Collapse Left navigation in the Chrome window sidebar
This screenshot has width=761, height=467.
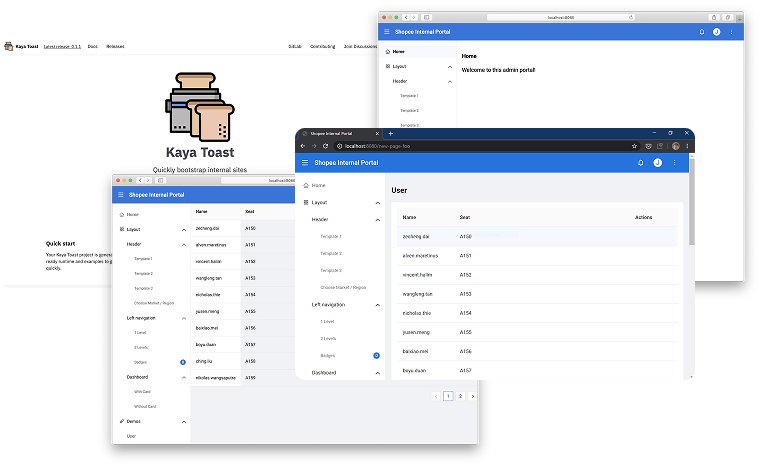[x=378, y=305]
